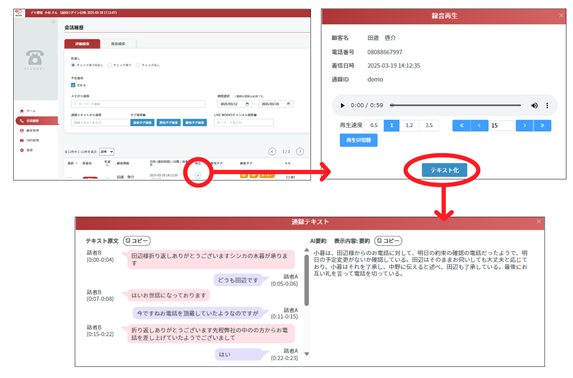This screenshot has height=378, width=573.
Task: Select the チェックありなし radio button
Action: pos(73,65)
